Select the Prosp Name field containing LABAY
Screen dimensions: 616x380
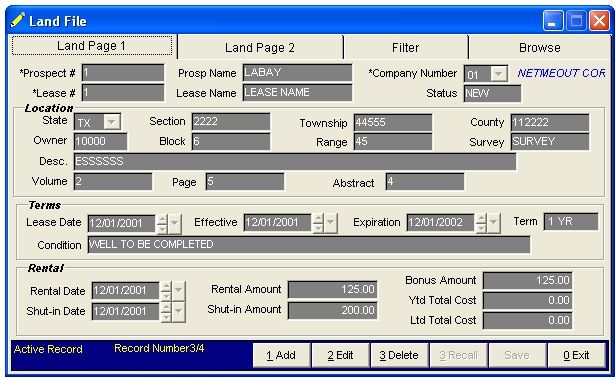(x=297, y=73)
